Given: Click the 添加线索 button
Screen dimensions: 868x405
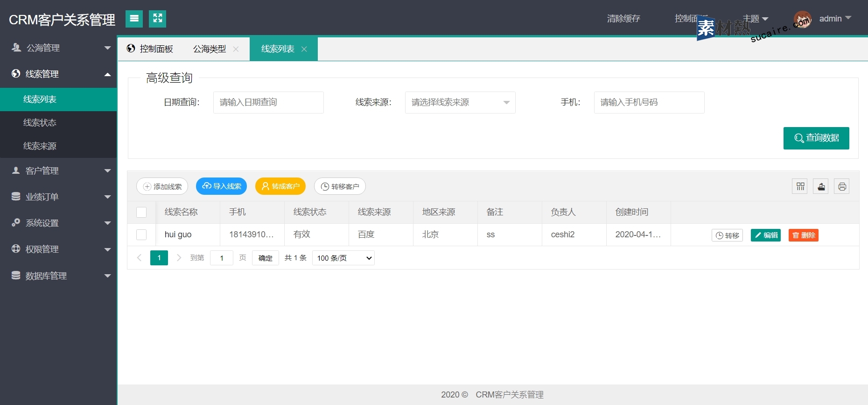Looking at the screenshot, I should (162, 186).
